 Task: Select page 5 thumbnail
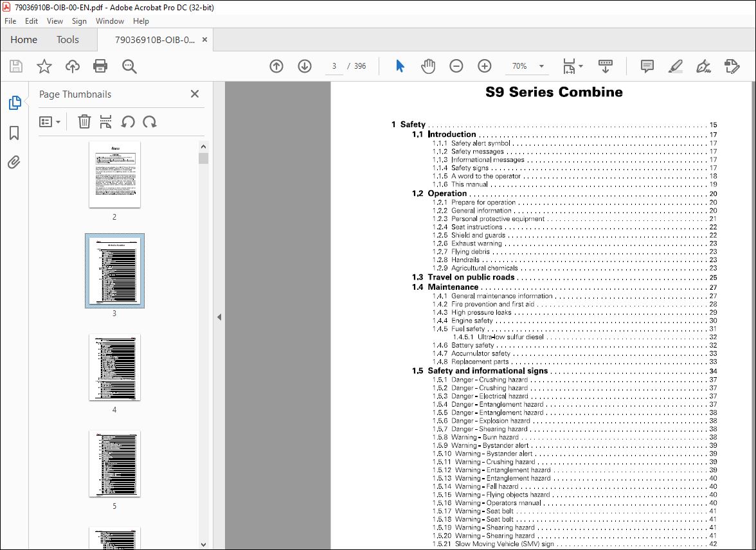click(114, 464)
